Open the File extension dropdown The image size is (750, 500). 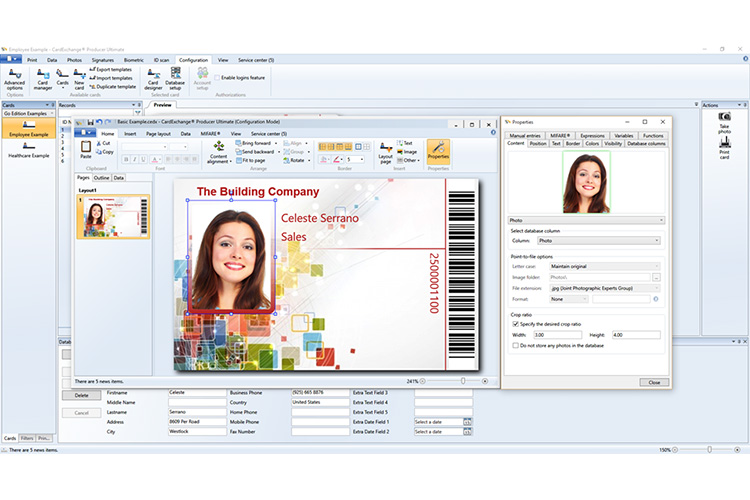(605, 288)
